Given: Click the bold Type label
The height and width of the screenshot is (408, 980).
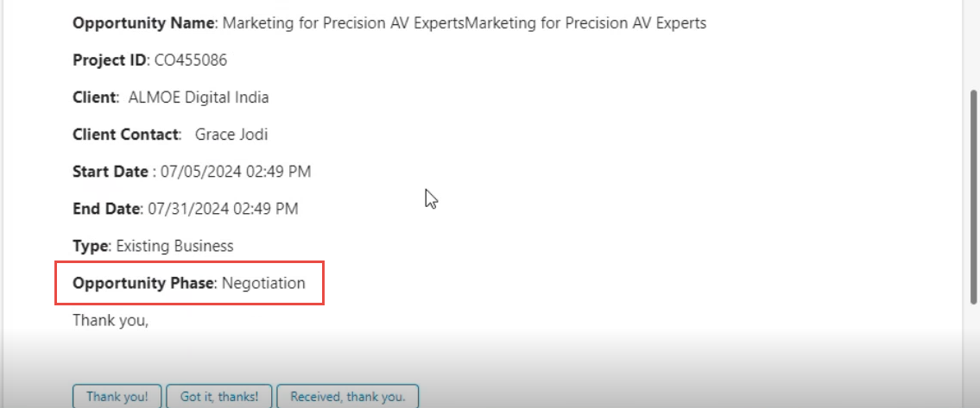Looking at the screenshot, I should click(x=91, y=246).
